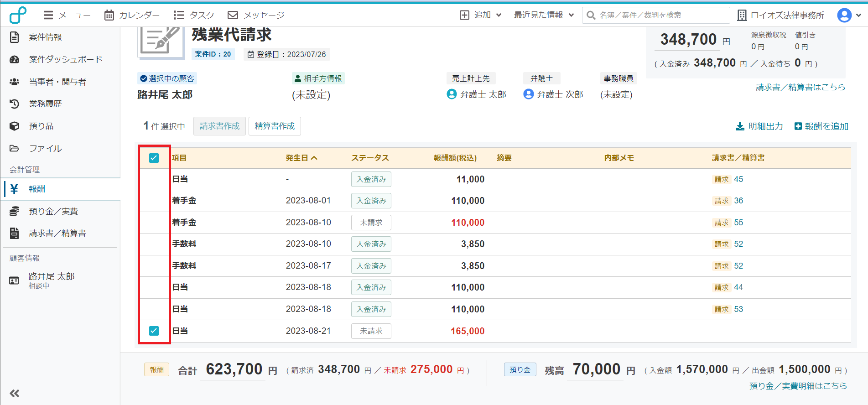Click the office building icon
This screenshot has width=868, height=405.
point(742,16)
